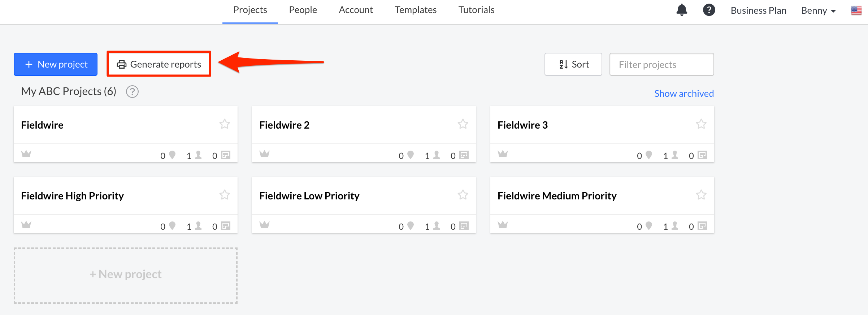Click plans icon on Fieldwire Medium Priority card
This screenshot has height=315, width=868.
pos(702,226)
